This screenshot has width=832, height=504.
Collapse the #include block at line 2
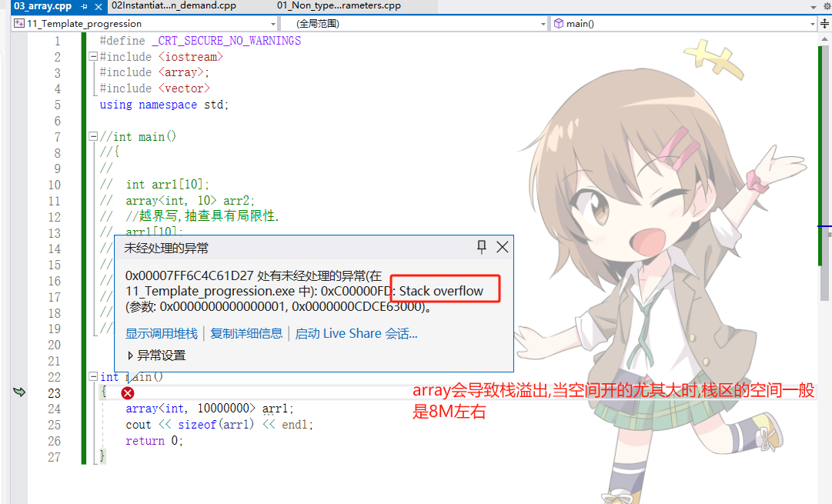[x=93, y=56]
